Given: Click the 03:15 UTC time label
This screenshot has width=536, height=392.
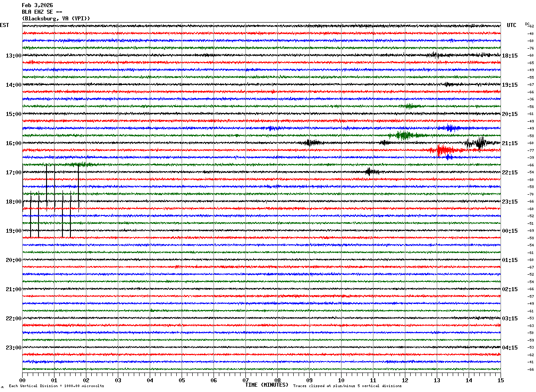Looking at the screenshot, I should pyautogui.click(x=510, y=319).
